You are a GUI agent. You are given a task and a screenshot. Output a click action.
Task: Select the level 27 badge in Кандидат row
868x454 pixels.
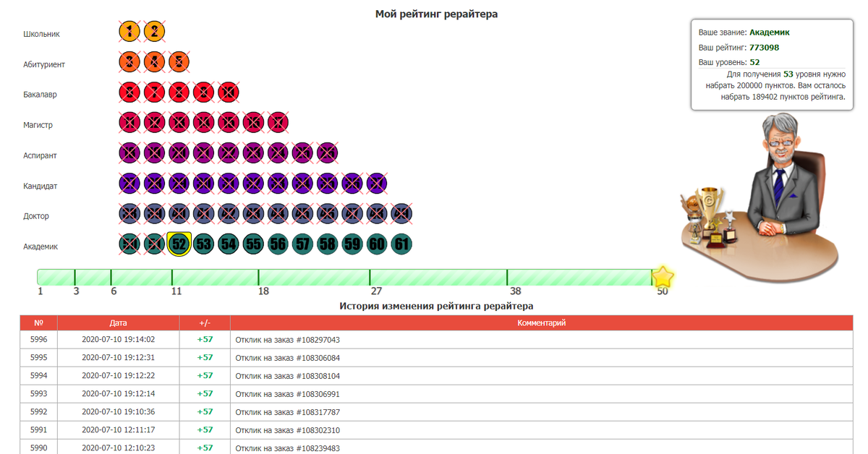coord(129,183)
